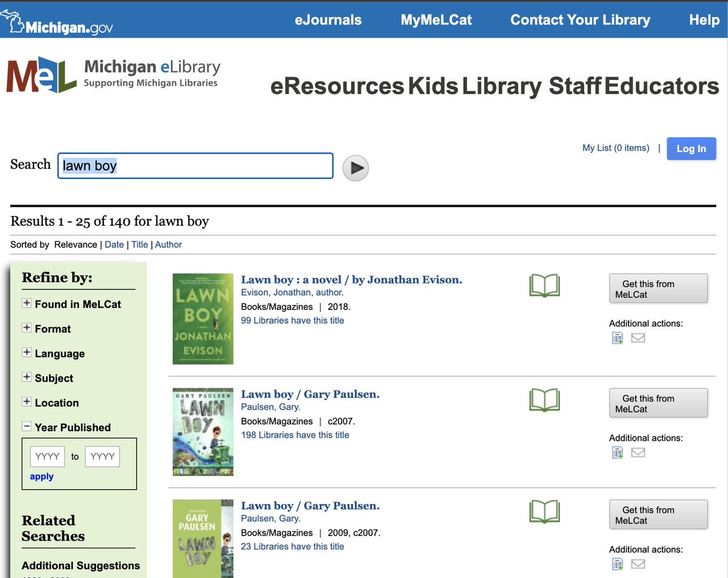The height and width of the screenshot is (578, 728).
Task: Click the Log In button
Action: 691,149
